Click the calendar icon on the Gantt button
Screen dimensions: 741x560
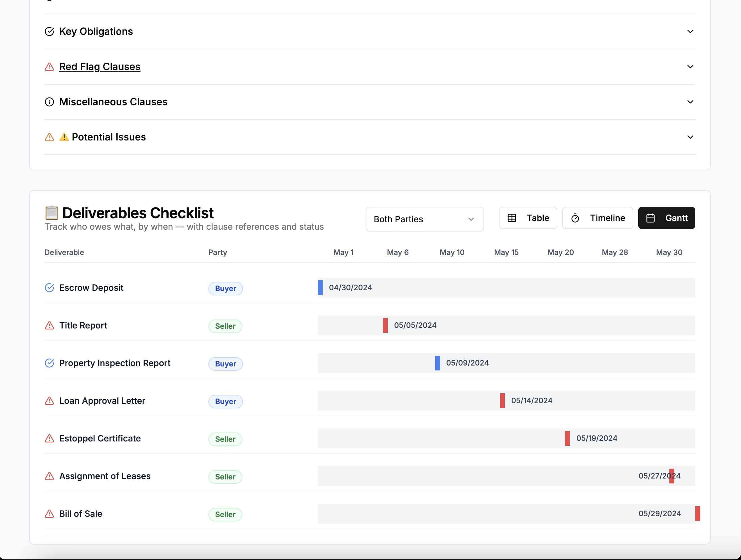651,218
